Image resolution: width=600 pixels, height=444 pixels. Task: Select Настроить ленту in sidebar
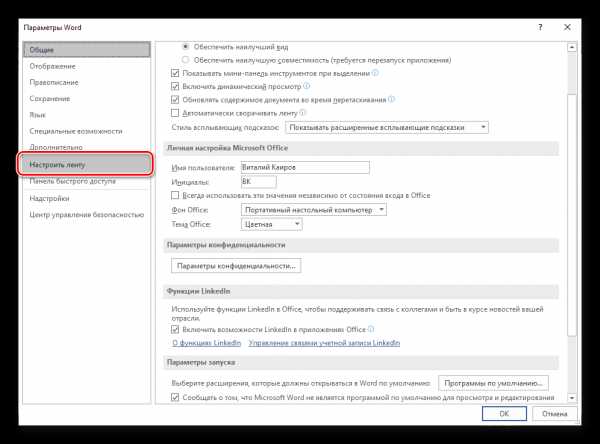85,165
